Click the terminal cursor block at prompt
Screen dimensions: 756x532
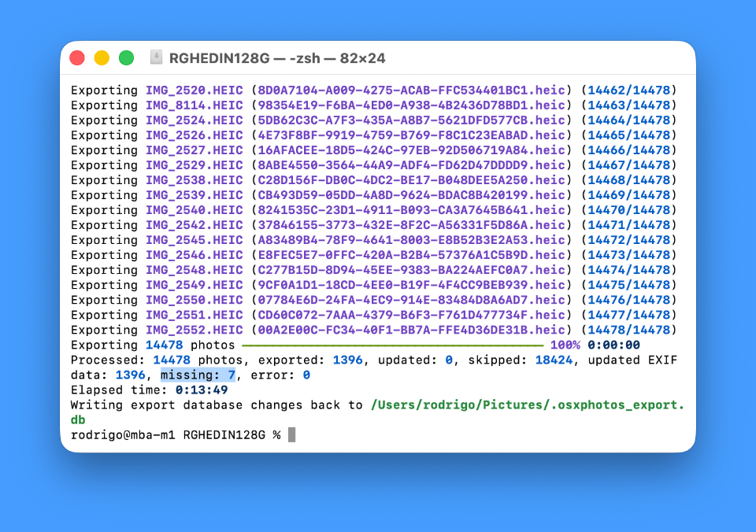[x=291, y=434]
